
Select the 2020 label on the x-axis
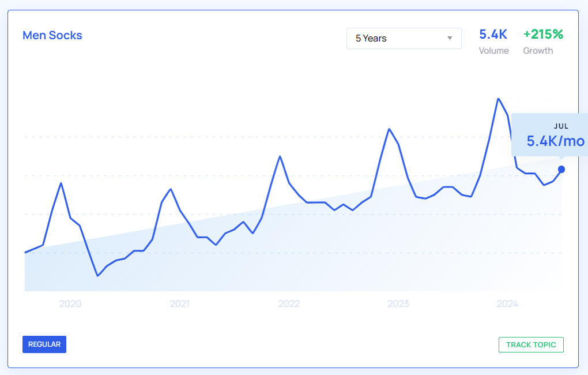(70, 303)
